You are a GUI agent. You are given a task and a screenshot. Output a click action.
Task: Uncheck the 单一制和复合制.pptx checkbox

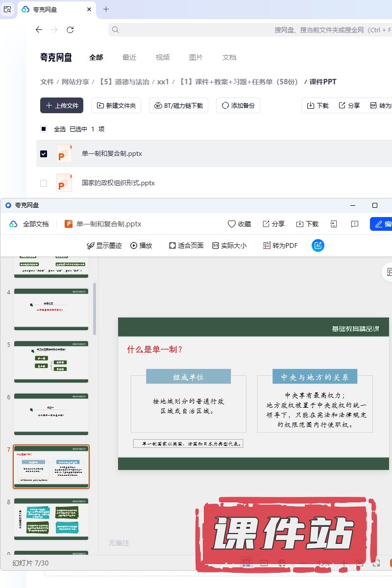pyautogui.click(x=44, y=154)
